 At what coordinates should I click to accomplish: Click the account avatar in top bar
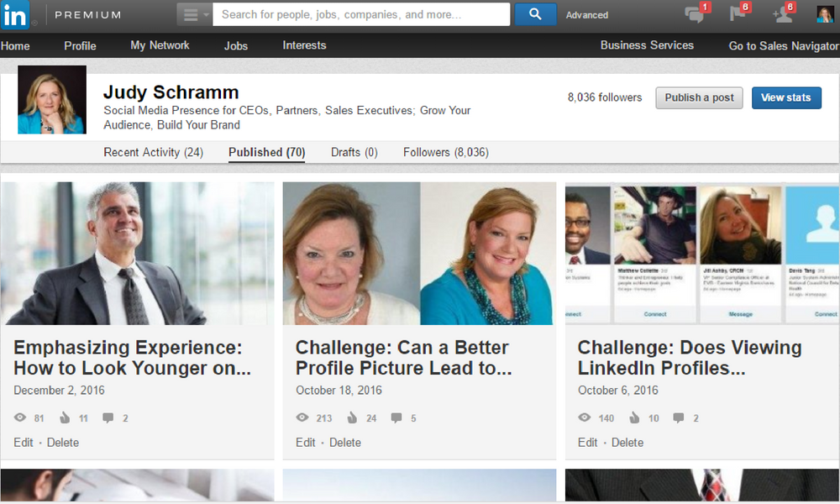point(825,14)
